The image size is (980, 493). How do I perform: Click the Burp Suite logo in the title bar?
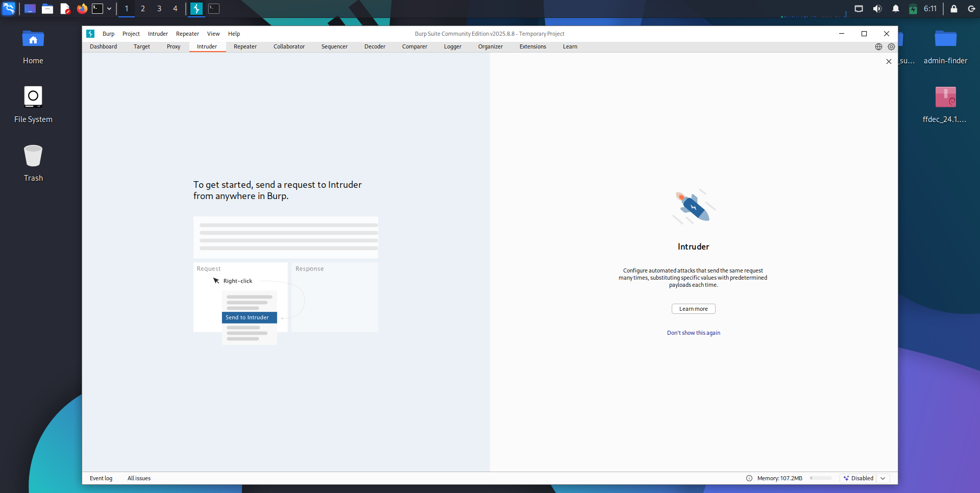(x=90, y=34)
